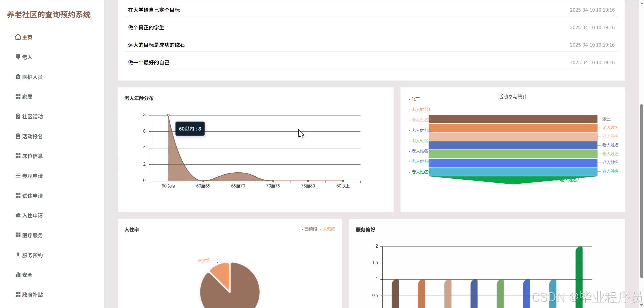The height and width of the screenshot is (308, 644).
Task: Toggle 已预约 legend in the 入住率 chart
Action: pyautogui.click(x=310, y=229)
